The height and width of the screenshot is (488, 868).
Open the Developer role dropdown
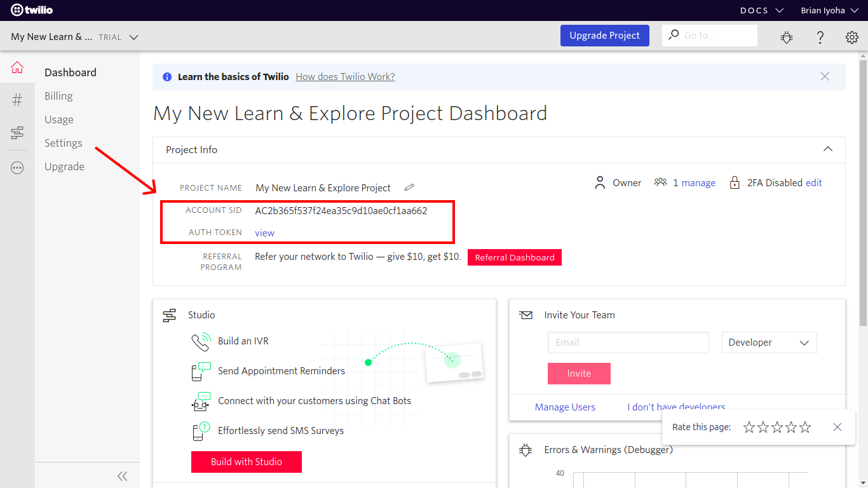769,342
